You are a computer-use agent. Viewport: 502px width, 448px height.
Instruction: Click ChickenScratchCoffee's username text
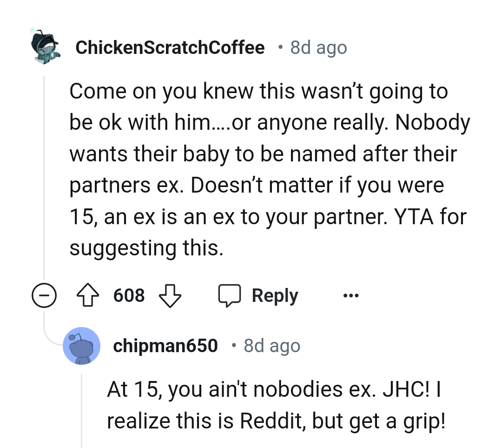point(170,47)
